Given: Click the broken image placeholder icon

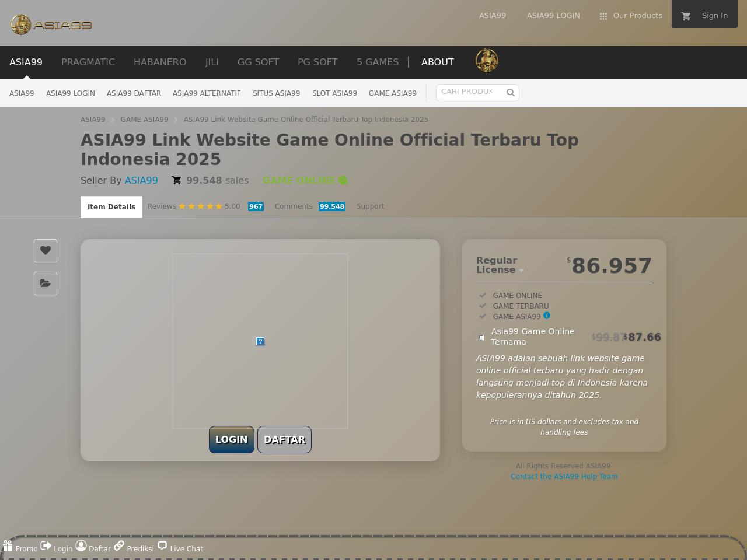Looking at the screenshot, I should (x=260, y=341).
